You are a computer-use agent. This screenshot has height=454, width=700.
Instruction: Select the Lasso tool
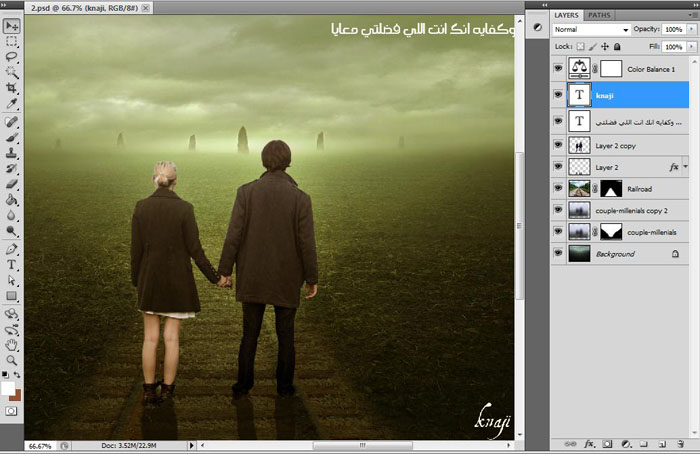tap(12, 57)
